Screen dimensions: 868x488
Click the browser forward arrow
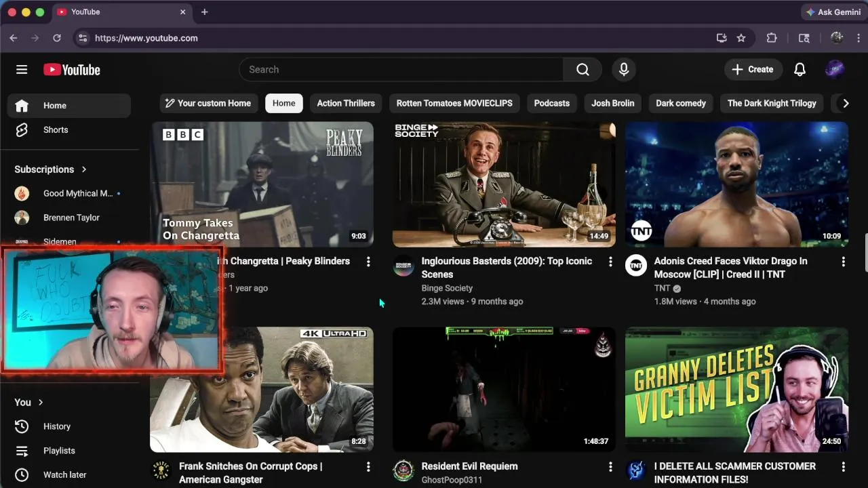coord(35,38)
